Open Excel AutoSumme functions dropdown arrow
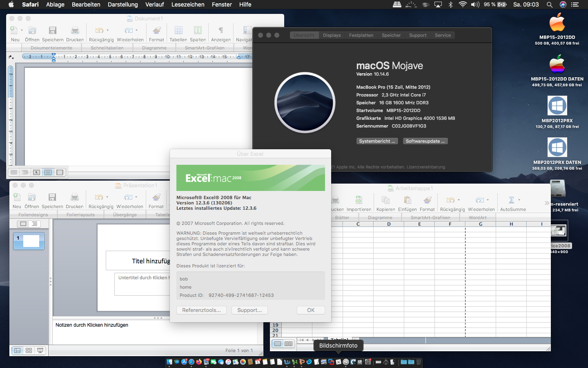Screen dimensions: 588x368 point(519,200)
